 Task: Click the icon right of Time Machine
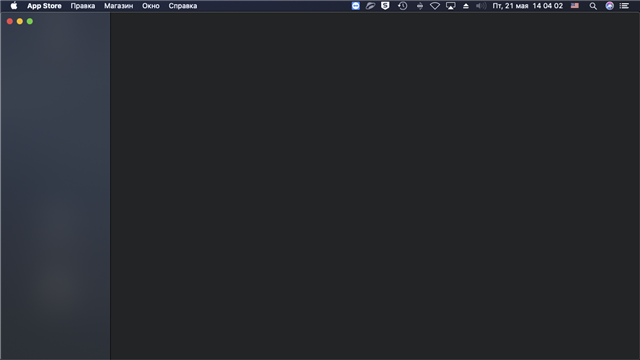pos(420,6)
